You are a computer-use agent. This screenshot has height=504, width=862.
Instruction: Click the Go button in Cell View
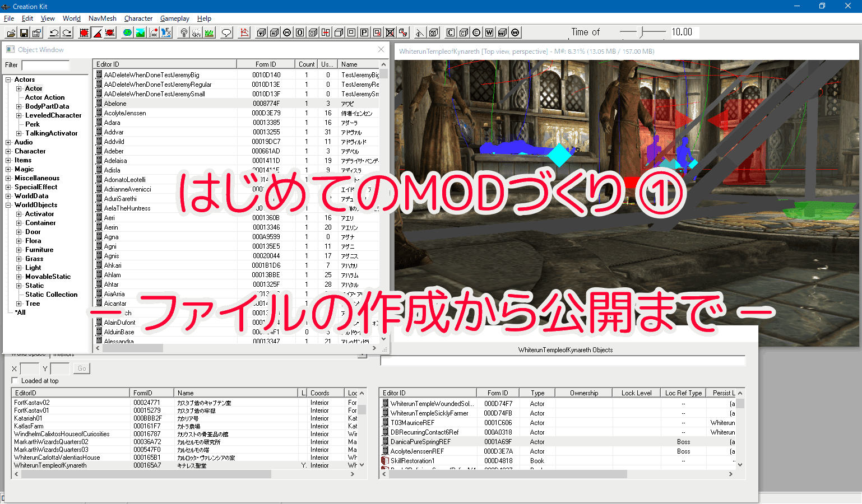tap(82, 368)
